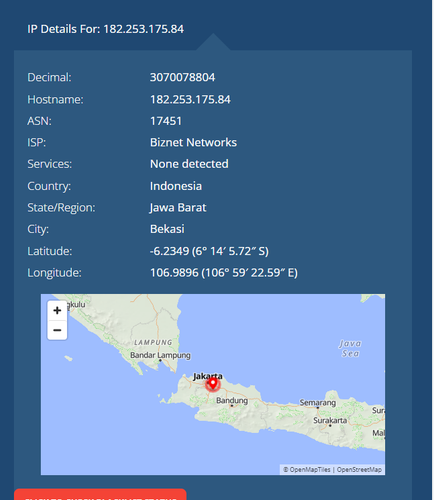Select City value Bekasi
The width and height of the screenshot is (434, 500).
pos(167,229)
